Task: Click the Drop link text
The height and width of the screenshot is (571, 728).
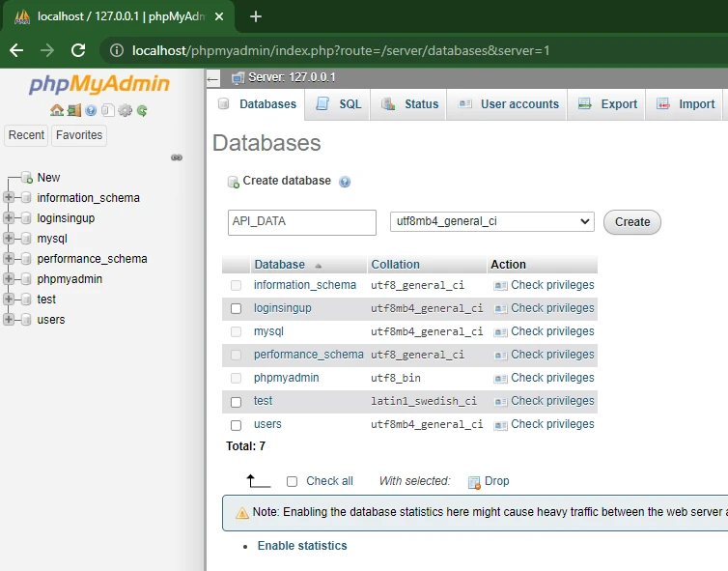Action: [x=497, y=481]
